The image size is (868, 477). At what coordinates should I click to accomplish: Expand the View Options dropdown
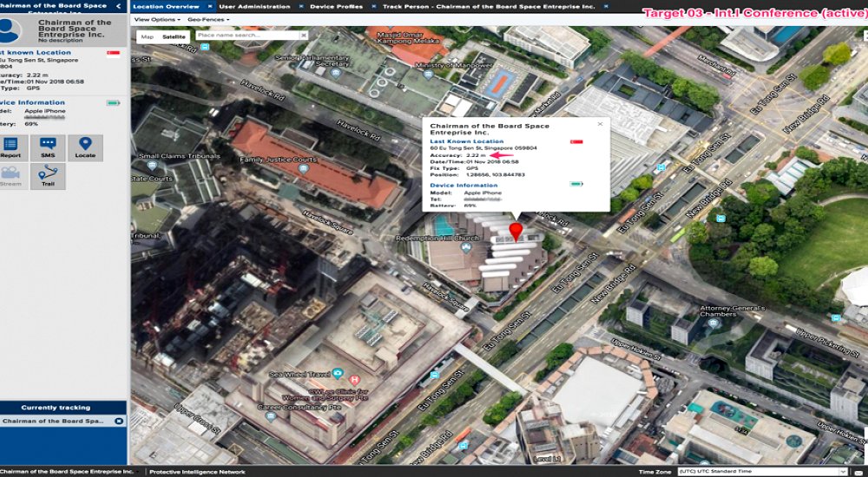(x=157, y=19)
